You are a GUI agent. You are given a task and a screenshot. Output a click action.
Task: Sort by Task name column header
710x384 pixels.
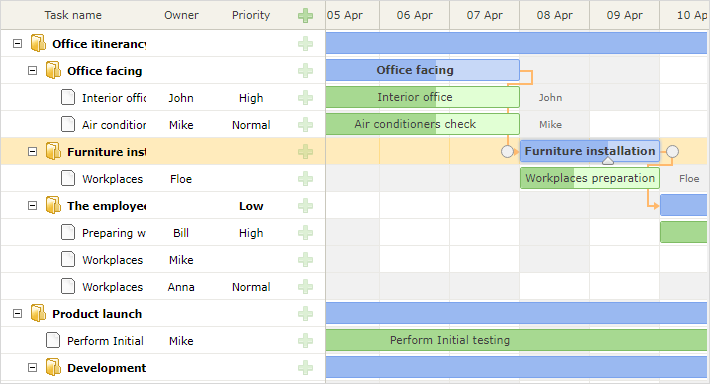(73, 15)
